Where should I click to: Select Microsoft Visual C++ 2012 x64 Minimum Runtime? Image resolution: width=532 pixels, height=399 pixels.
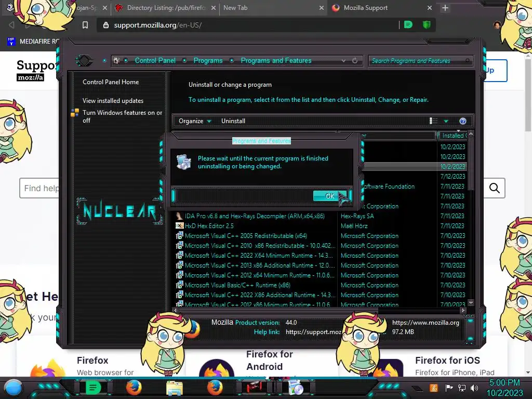(260, 275)
